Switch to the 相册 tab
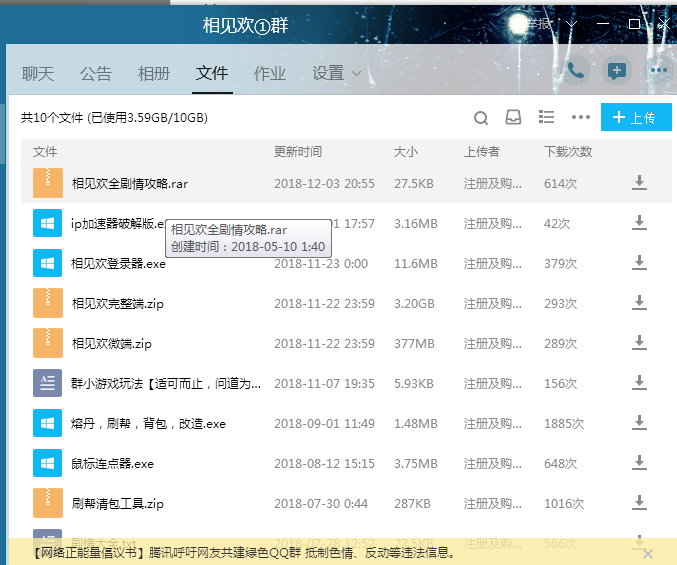The image size is (677, 565). pos(153,74)
